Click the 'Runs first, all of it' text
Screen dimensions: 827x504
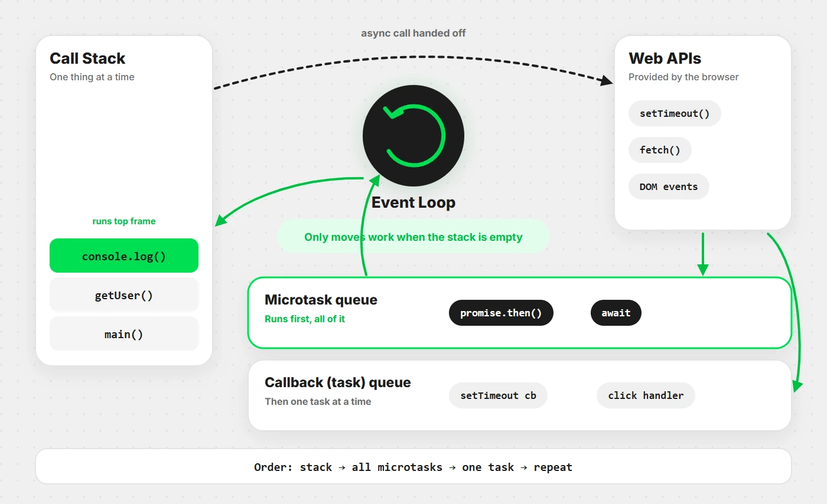tap(305, 319)
